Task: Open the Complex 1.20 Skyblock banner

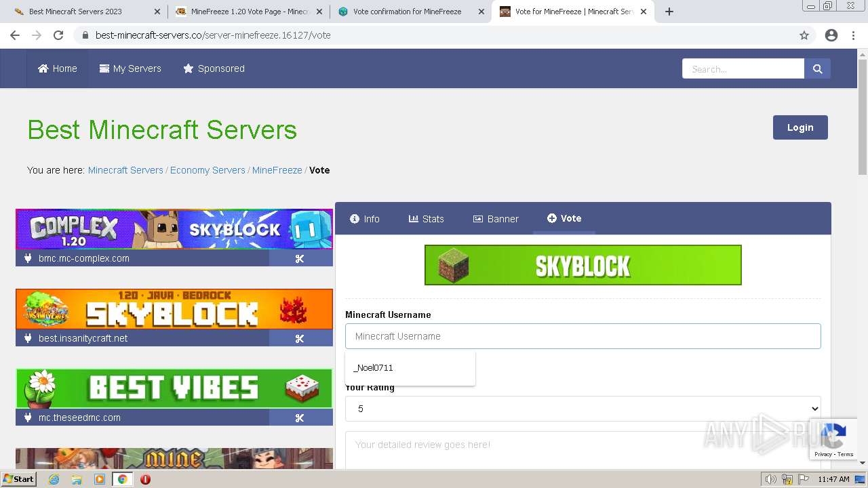Action: [x=174, y=229]
